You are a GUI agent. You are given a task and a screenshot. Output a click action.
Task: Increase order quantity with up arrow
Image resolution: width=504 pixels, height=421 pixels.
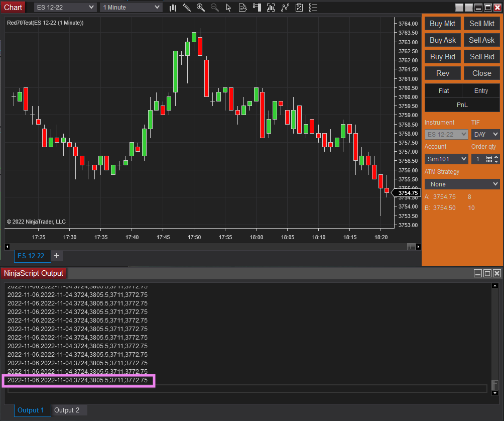(496, 157)
